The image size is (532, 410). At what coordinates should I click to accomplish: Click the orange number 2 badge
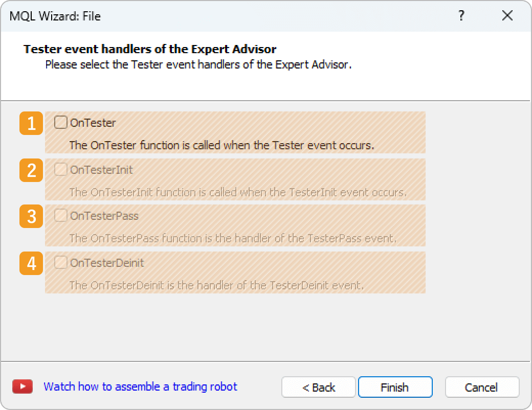point(31,170)
